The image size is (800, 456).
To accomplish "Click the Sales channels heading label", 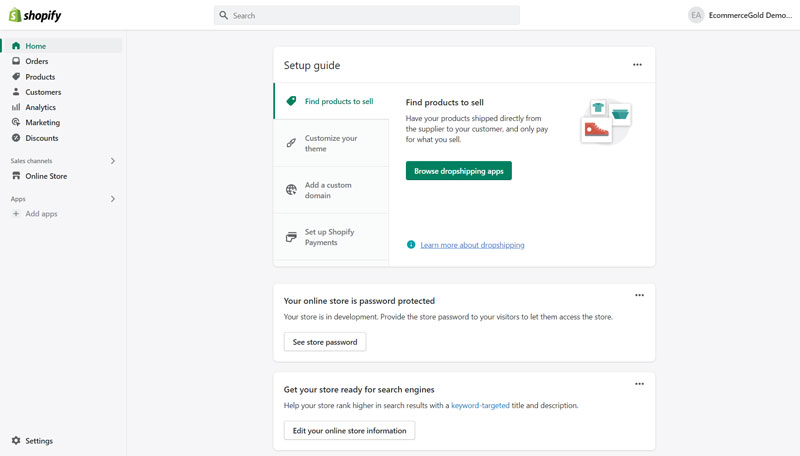I will [x=31, y=161].
